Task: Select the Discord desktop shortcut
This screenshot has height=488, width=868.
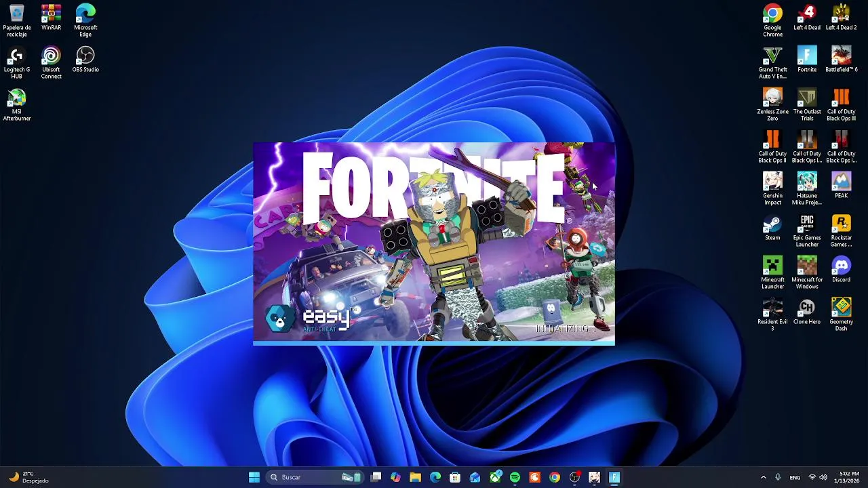Action: pos(841,269)
